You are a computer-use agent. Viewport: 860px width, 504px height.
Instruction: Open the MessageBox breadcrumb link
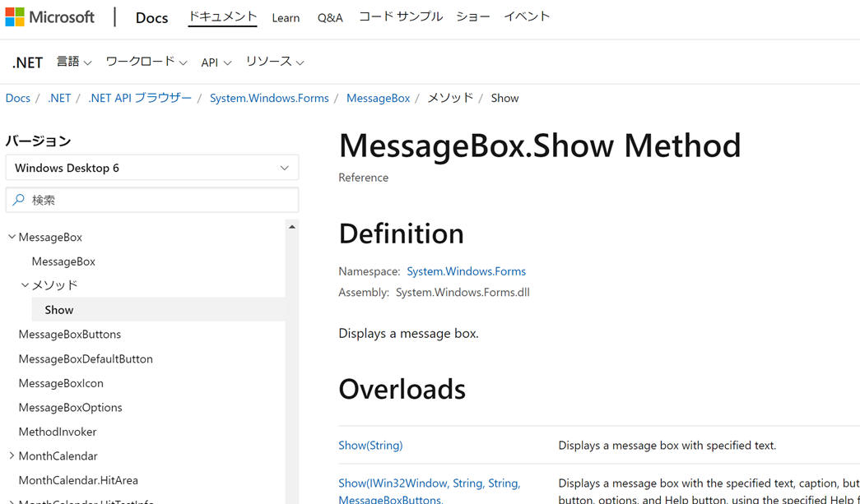coord(378,98)
